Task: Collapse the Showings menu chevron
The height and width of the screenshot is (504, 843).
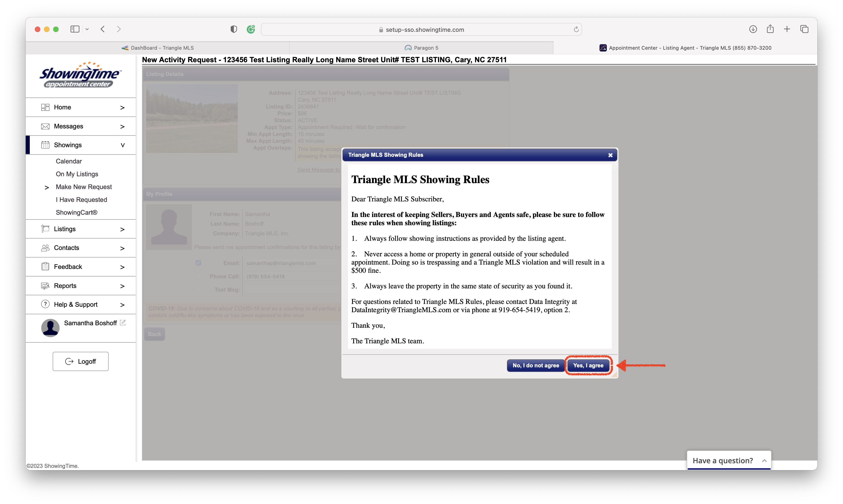Action: click(x=123, y=145)
